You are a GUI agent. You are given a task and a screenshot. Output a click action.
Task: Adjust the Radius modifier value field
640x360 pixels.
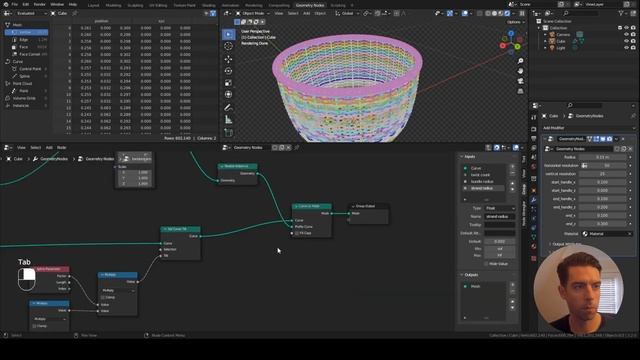[603, 157]
